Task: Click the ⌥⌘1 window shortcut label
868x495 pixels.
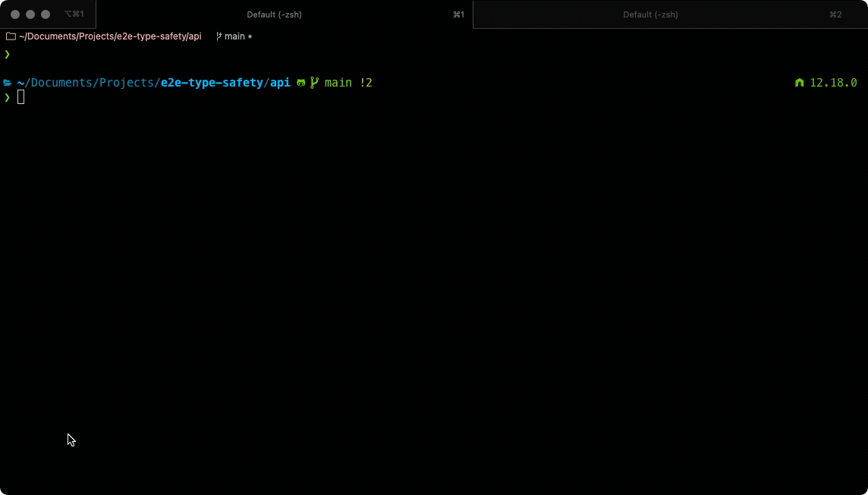Action: coord(74,14)
